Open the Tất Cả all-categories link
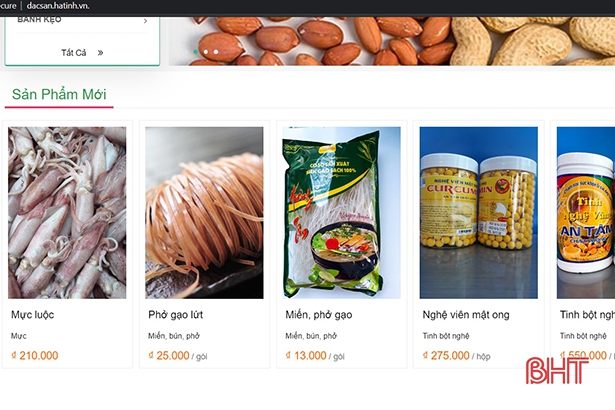 [x=73, y=53]
